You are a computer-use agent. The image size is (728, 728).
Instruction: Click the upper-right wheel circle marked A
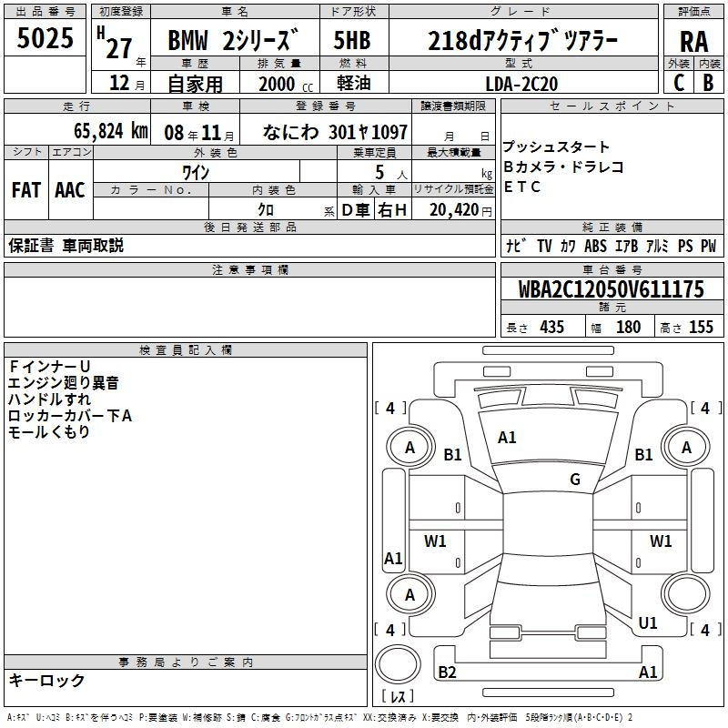(x=686, y=447)
